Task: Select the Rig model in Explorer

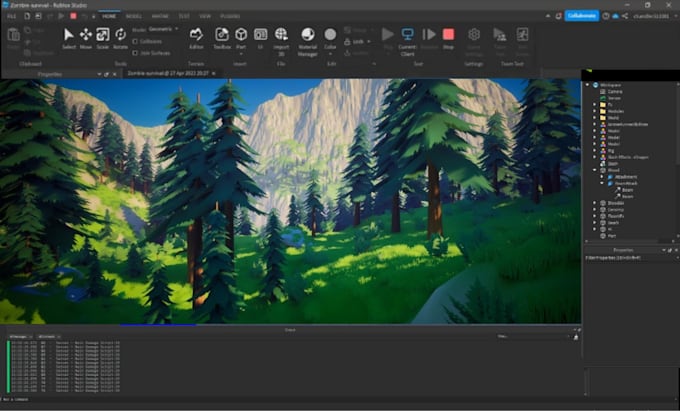Action: coord(611,150)
